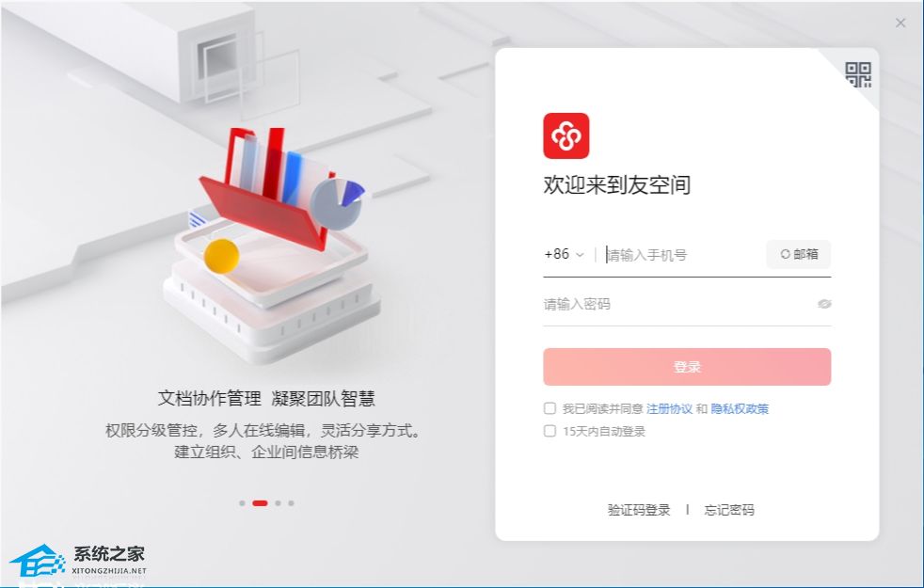Screen dimensions: 924x588
Task: Check the 我已阅读并同意 agreement checkbox
Action: (550, 408)
